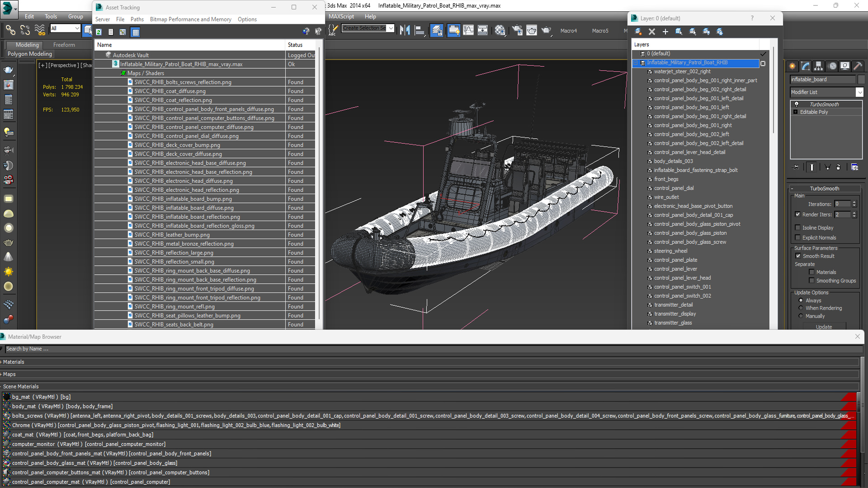Open the Motion panel icon
The width and height of the screenshot is (868, 488).
(x=832, y=66)
